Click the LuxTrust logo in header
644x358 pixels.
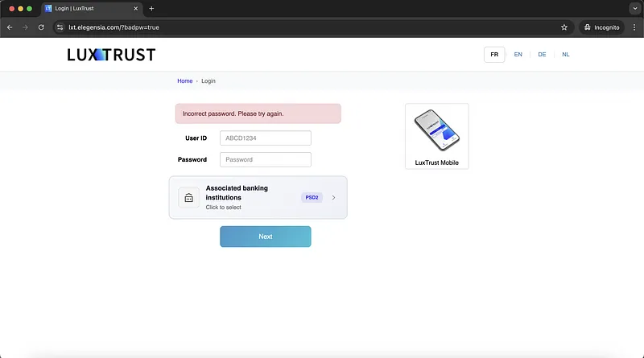[111, 55]
